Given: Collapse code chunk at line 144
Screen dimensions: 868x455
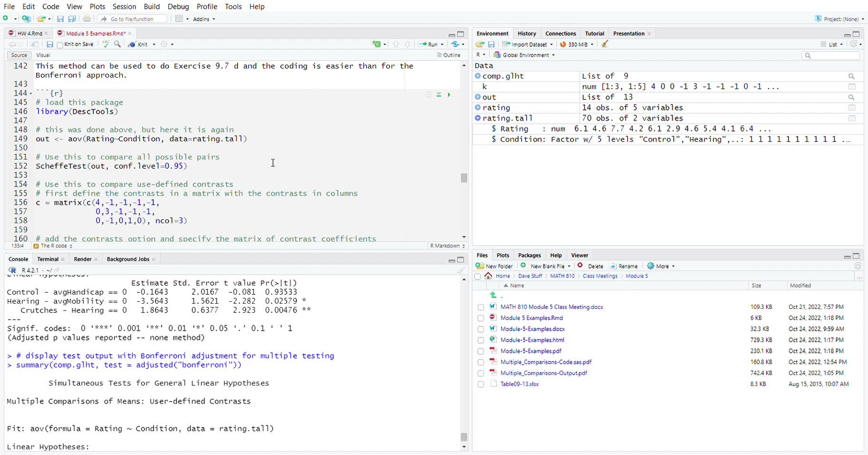Looking at the screenshot, I should (31, 93).
